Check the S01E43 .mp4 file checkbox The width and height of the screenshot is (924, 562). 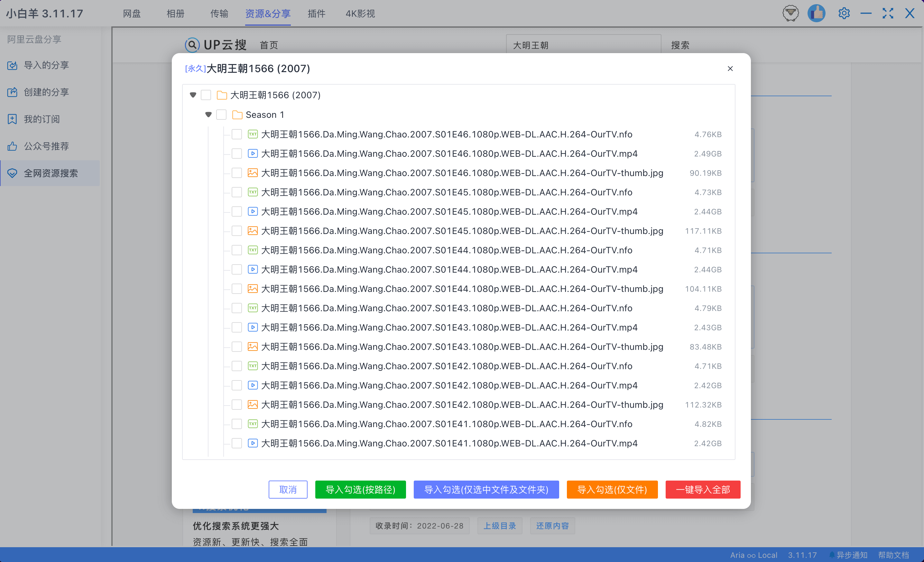point(236,328)
